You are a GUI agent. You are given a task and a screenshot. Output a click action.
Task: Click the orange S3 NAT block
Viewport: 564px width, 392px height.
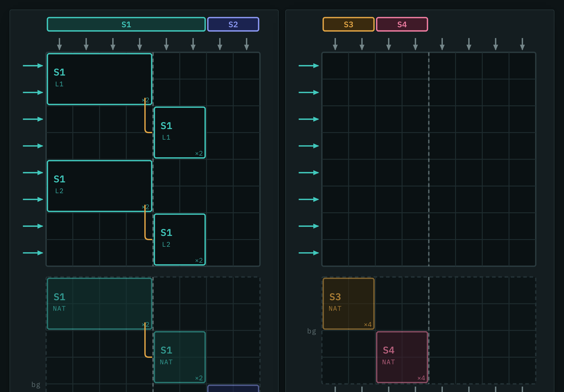[348, 304]
